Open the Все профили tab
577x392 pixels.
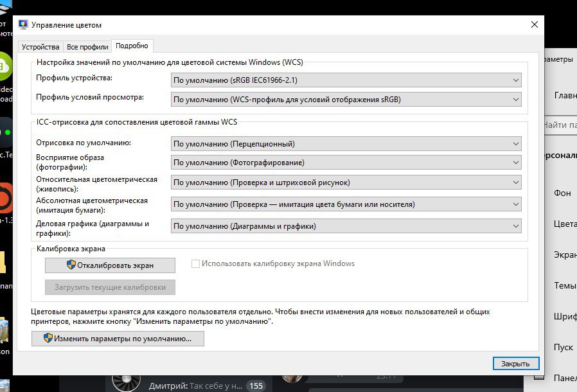click(87, 47)
